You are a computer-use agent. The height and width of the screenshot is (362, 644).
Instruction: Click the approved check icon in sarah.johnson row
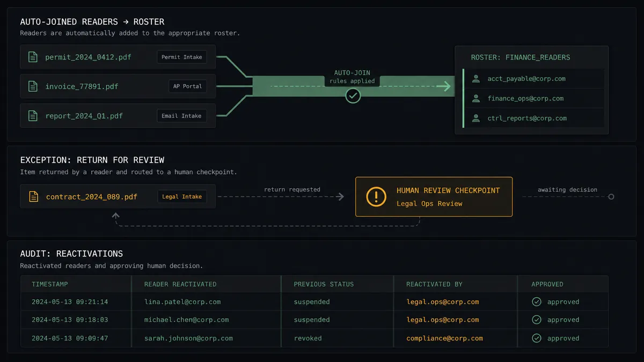[x=536, y=338]
